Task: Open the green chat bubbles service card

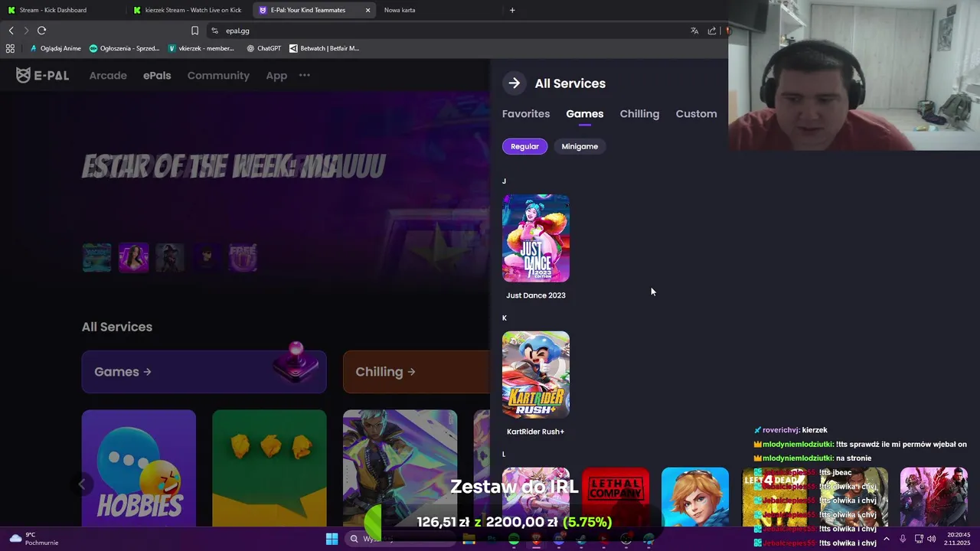Action: [x=269, y=468]
